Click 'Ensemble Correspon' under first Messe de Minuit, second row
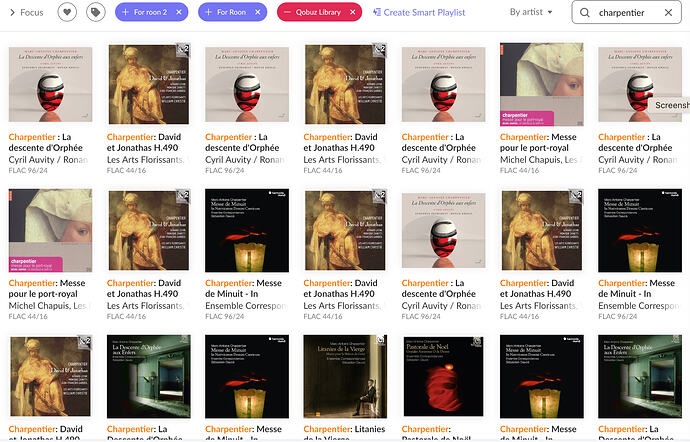This screenshot has height=442, width=690. [246, 306]
